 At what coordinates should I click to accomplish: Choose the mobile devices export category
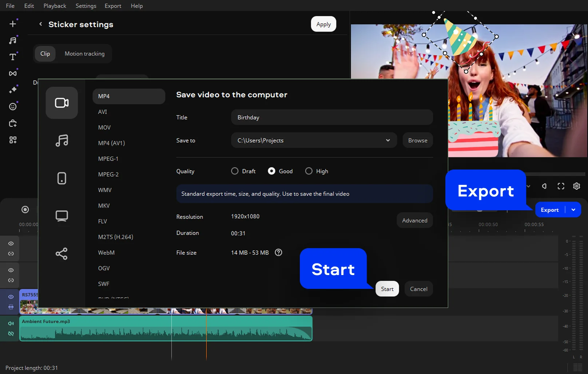coord(61,178)
